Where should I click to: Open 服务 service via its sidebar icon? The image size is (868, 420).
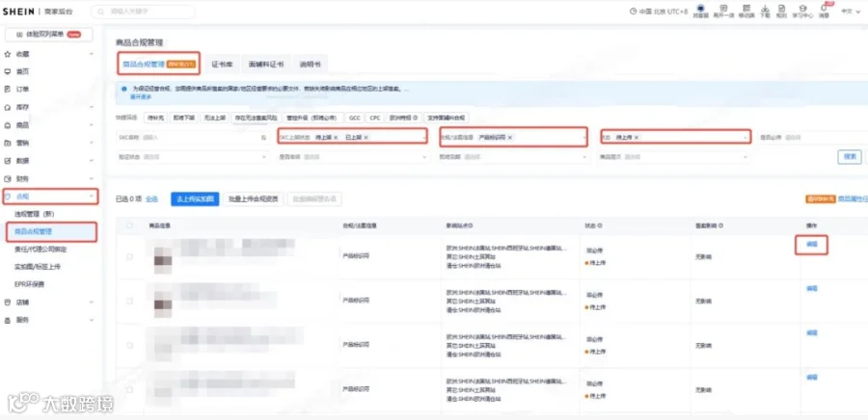coord(7,320)
